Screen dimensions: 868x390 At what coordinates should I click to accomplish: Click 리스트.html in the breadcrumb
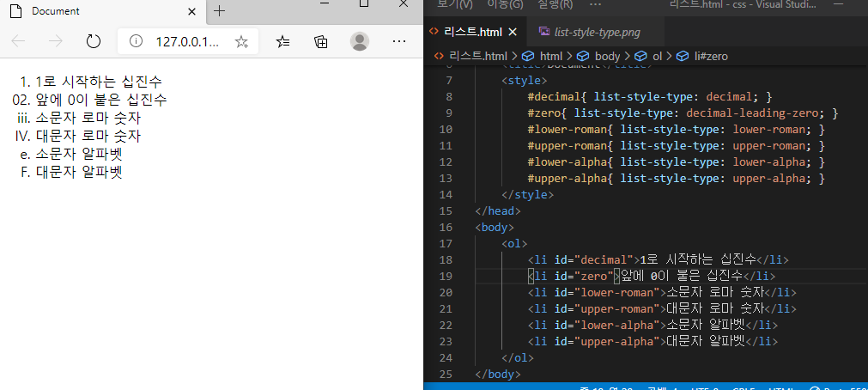point(478,56)
